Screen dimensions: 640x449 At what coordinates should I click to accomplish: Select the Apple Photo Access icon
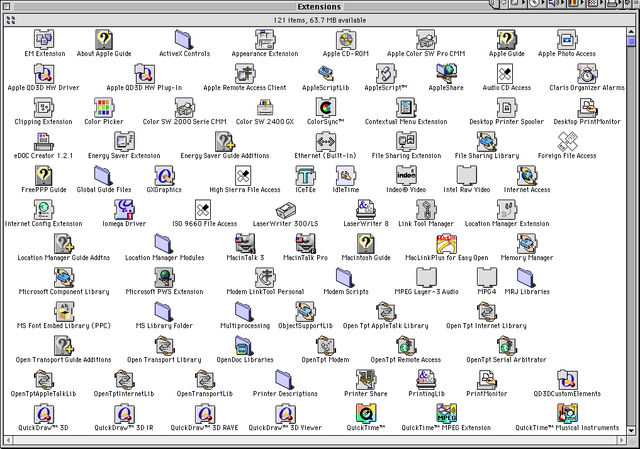pos(567,39)
